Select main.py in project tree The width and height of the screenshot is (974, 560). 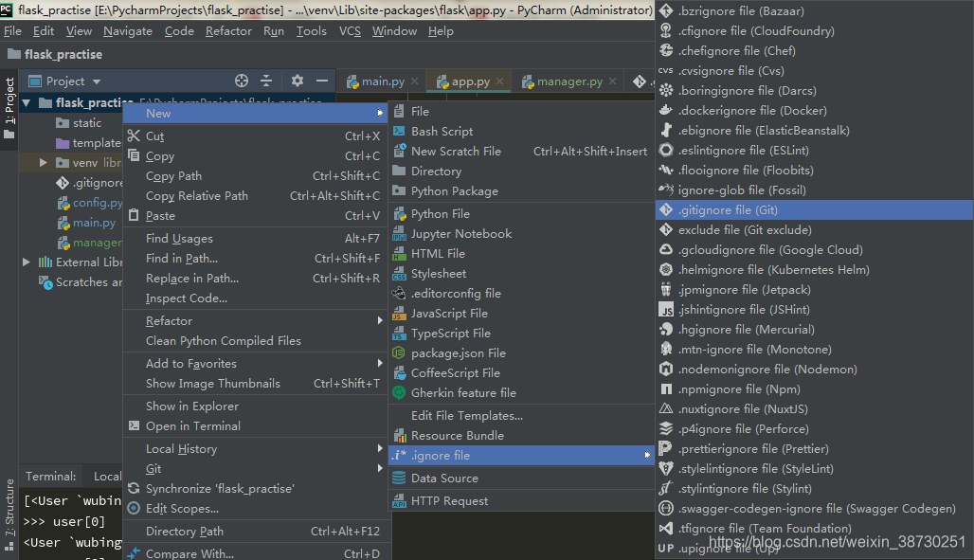click(x=94, y=223)
